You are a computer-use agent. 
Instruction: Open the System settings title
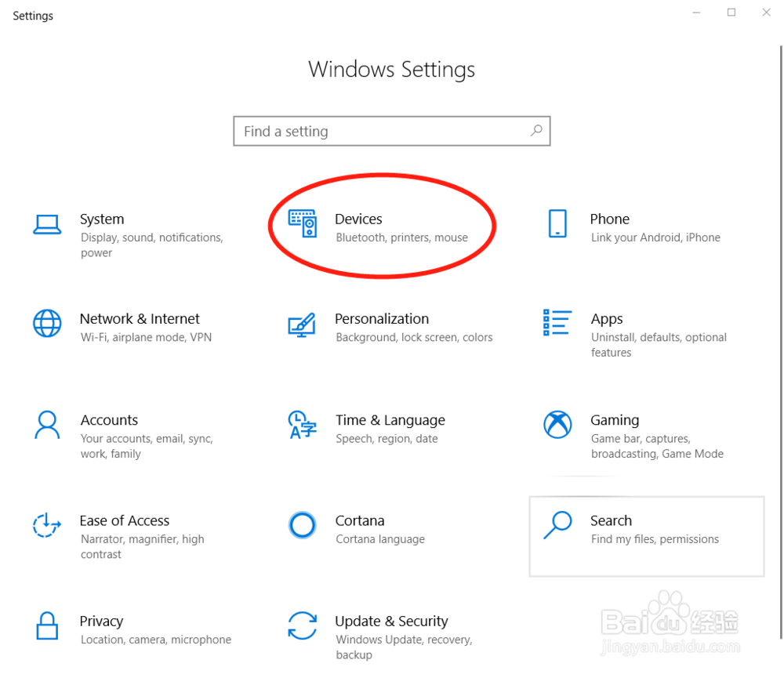(x=102, y=219)
